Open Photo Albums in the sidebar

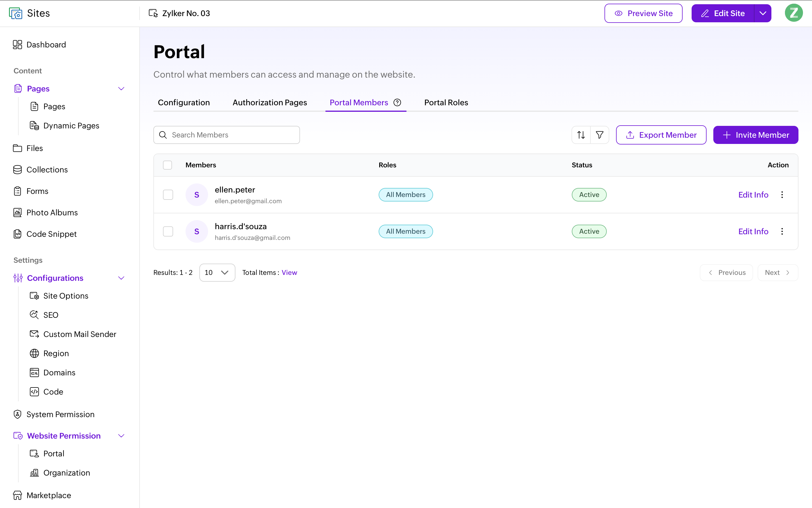tap(46, 213)
